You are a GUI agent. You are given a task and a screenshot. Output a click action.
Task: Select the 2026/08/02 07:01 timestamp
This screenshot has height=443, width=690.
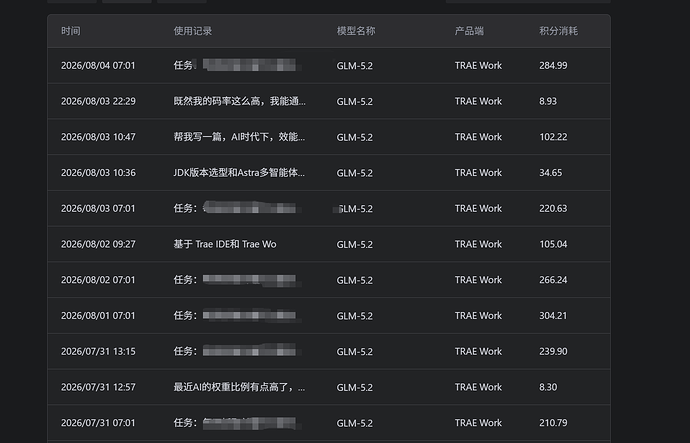(x=98, y=280)
